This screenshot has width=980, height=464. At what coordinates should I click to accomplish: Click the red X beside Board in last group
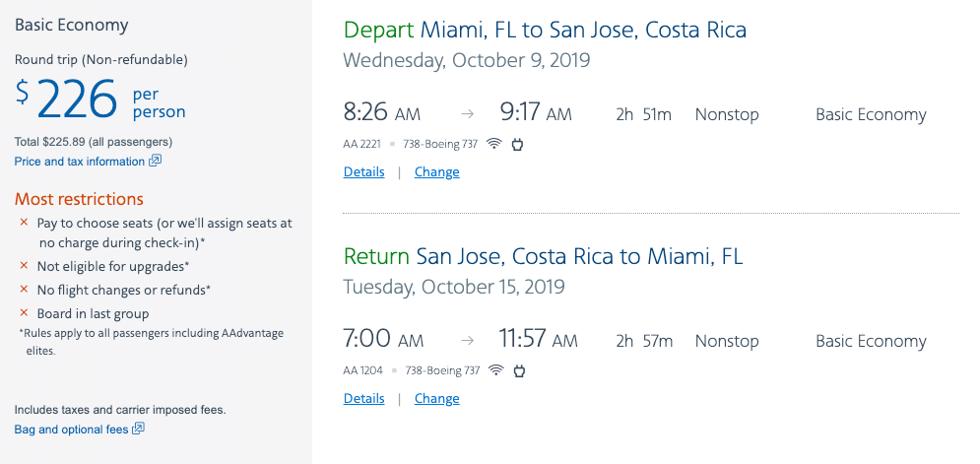[24, 313]
